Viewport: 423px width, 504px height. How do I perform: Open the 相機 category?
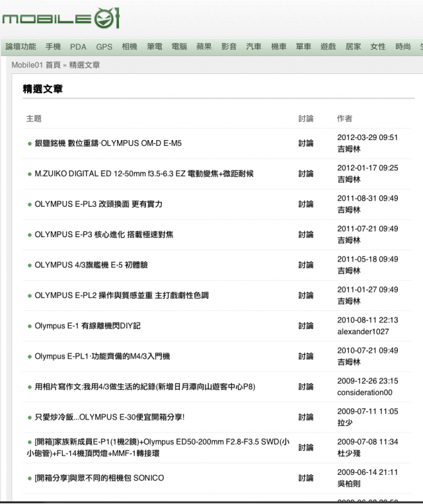click(x=130, y=47)
